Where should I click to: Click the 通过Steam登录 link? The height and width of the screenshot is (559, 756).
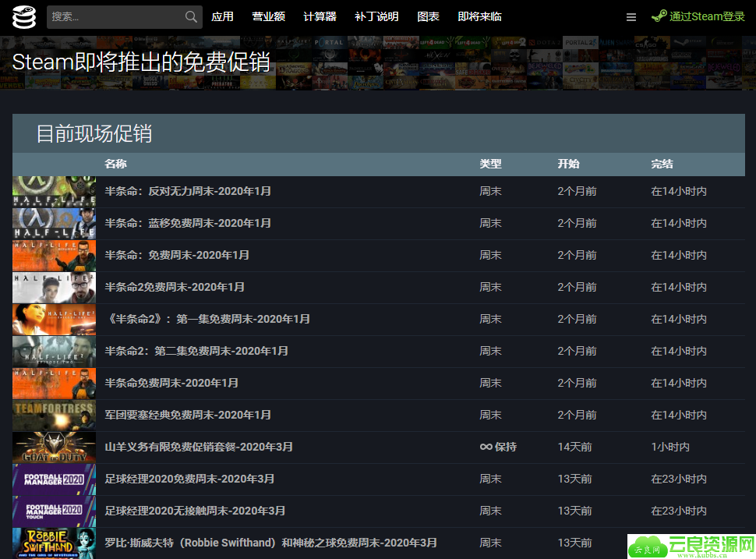point(706,16)
